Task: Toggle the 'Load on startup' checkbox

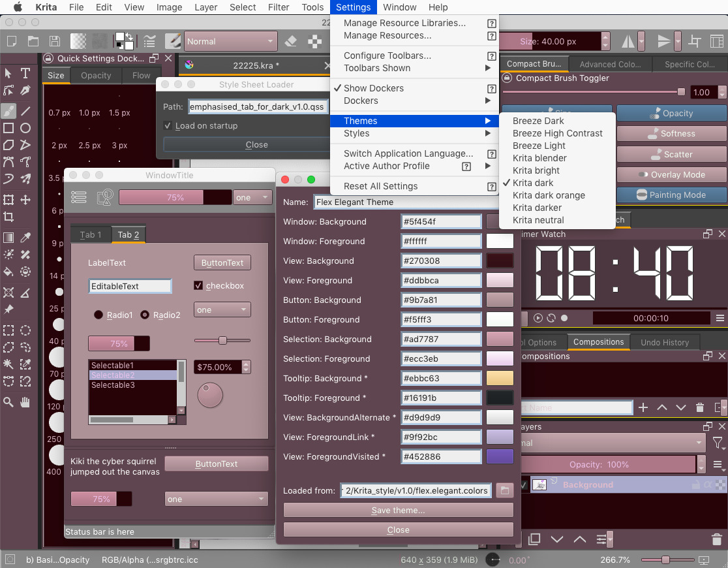Action: [x=168, y=126]
